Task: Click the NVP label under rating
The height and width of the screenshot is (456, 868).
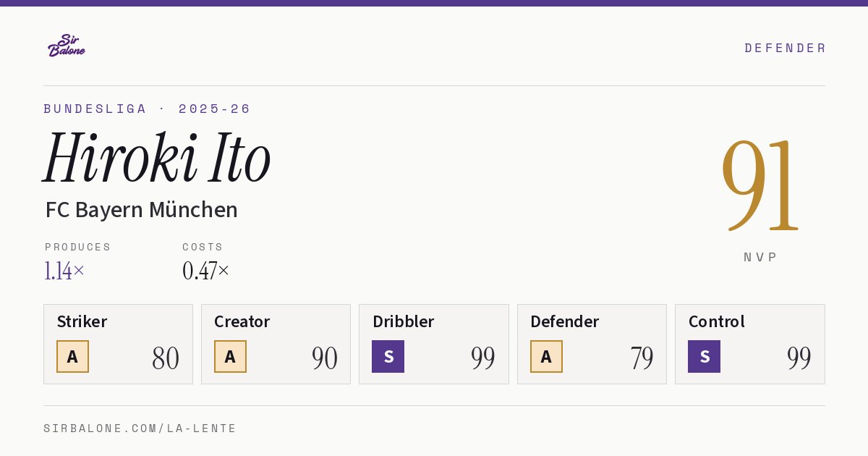Action: click(760, 257)
